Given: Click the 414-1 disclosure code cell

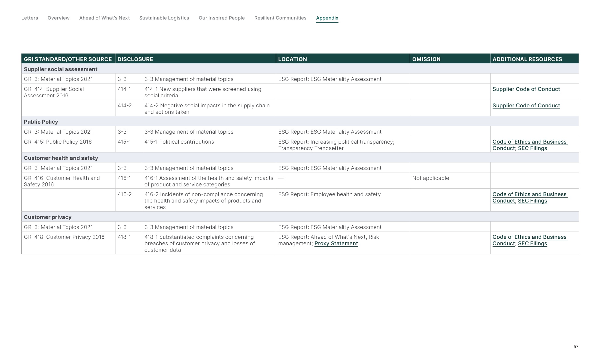Looking at the screenshot, I should coord(129,92).
